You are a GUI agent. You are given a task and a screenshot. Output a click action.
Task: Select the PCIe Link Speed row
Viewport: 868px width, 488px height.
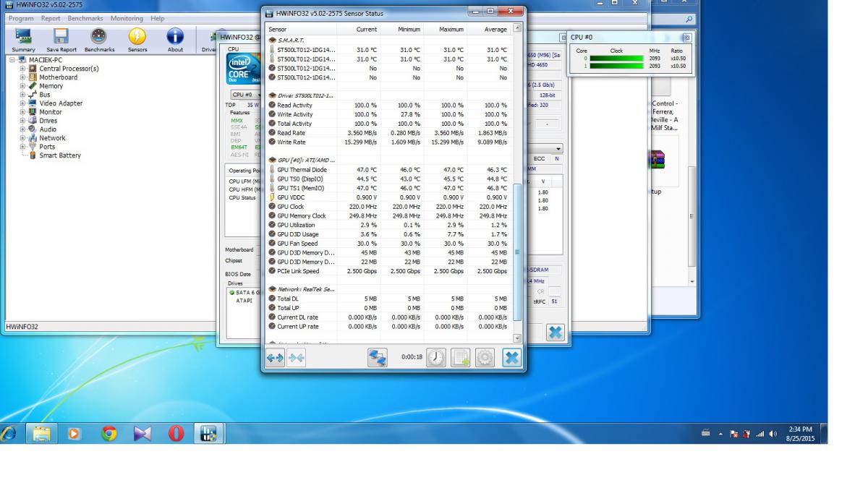coord(388,271)
